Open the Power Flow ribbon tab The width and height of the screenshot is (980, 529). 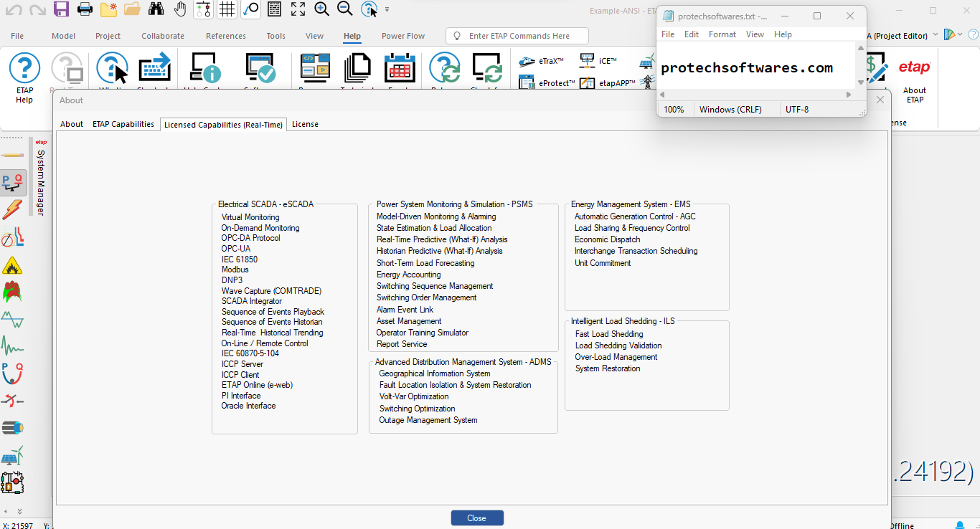coord(403,36)
